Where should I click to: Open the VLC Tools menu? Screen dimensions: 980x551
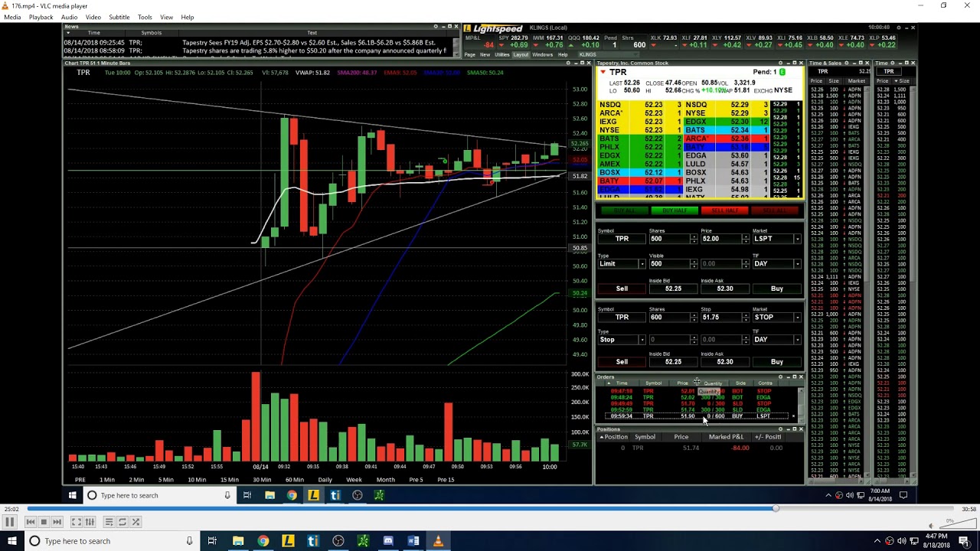pyautogui.click(x=145, y=17)
